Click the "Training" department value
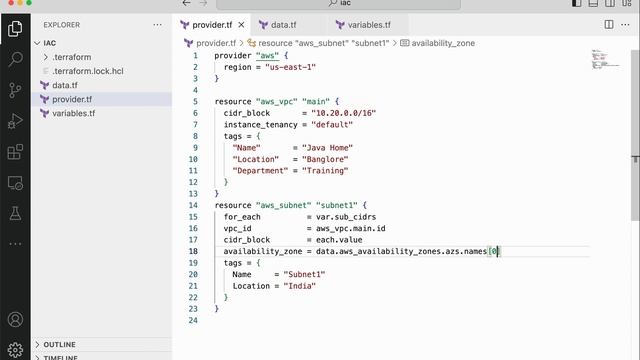Screen dimensions: 640x360 (x=325, y=171)
